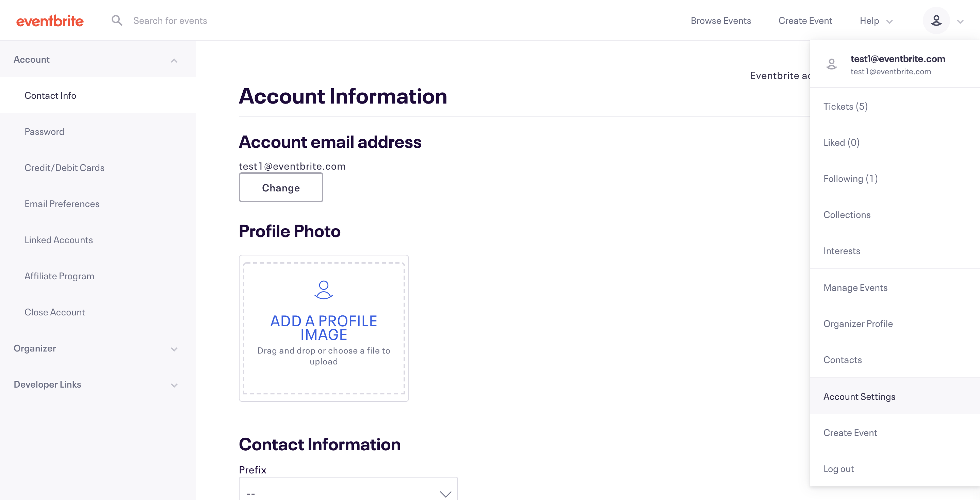The height and width of the screenshot is (500, 980).
Task: Click the Add a Profile Image icon
Action: 323,289
